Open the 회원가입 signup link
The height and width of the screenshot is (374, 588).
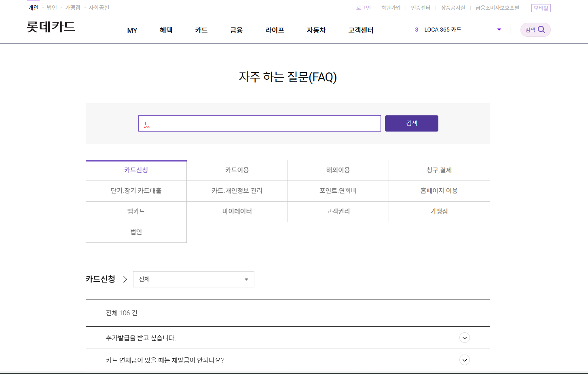391,8
